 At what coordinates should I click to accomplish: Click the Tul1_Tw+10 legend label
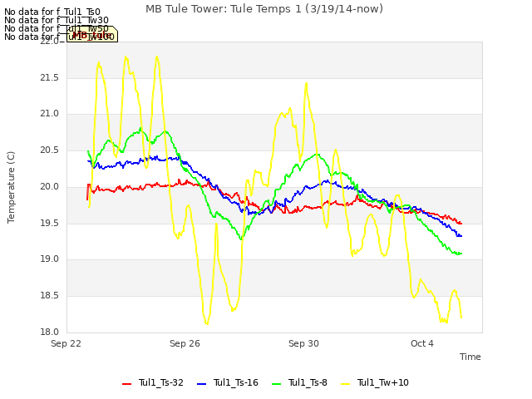pos(382,382)
